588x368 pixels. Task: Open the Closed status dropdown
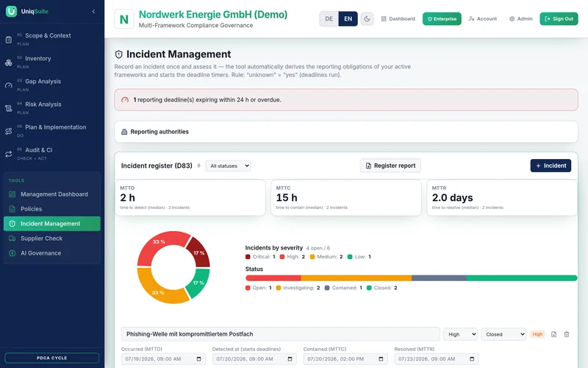[503, 334]
